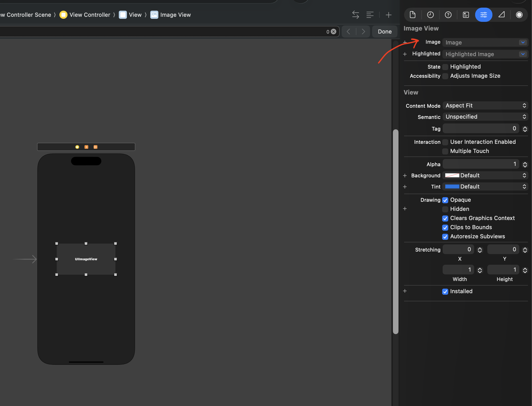Select the UIImageView on the canvas
Screen dimensions: 532x406
[x=86, y=259]
